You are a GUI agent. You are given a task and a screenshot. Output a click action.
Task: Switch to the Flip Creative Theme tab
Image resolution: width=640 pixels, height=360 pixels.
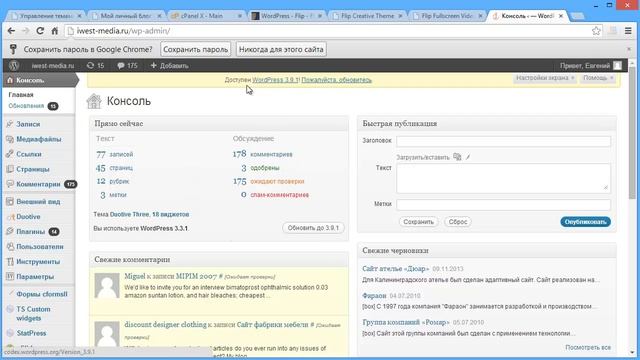coord(367,16)
